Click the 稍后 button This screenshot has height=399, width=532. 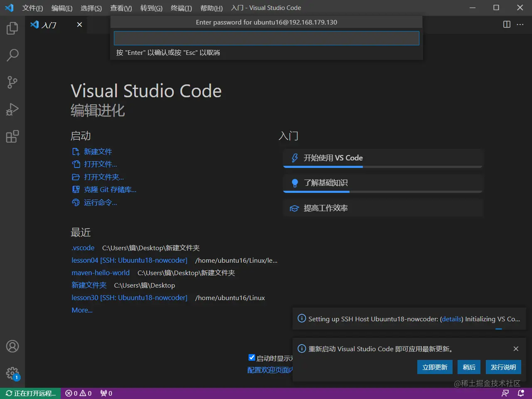click(469, 367)
